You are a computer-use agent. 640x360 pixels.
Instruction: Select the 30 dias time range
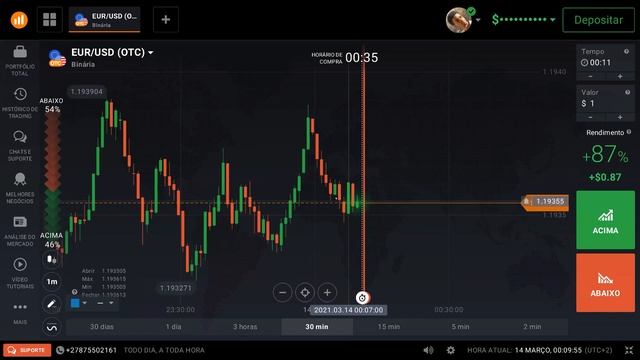click(x=102, y=327)
